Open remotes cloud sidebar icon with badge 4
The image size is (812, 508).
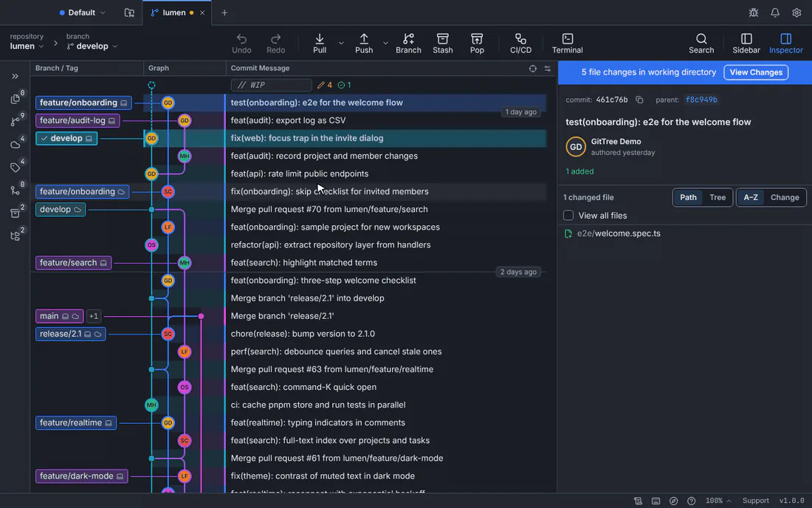pyautogui.click(x=15, y=145)
